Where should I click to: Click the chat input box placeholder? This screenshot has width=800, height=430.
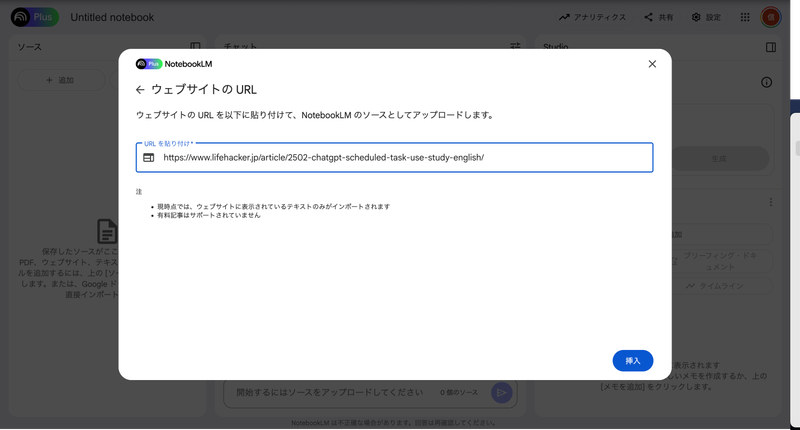click(x=330, y=392)
